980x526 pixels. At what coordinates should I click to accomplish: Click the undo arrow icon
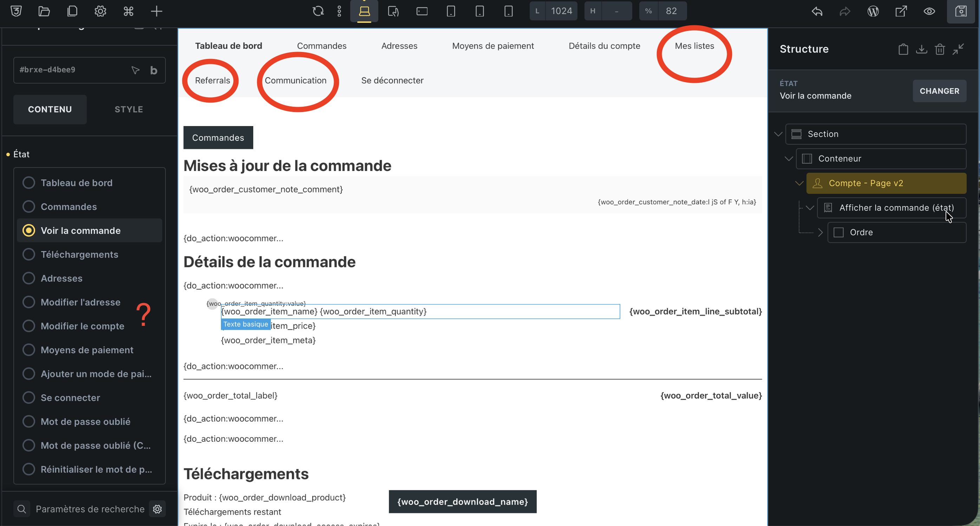click(817, 11)
